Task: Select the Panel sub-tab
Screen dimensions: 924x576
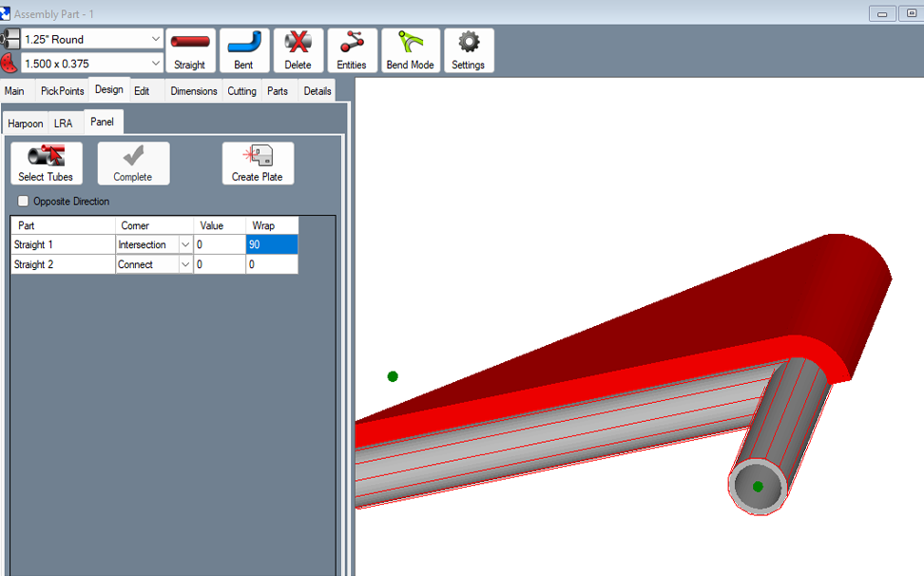Action: (102, 122)
